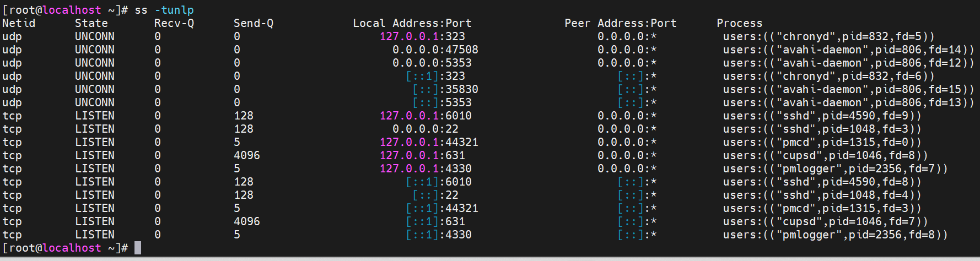Viewport: 980px width, 261px height.
Task: Click process entry chronyd pid=832 fd=5
Action: point(829,36)
